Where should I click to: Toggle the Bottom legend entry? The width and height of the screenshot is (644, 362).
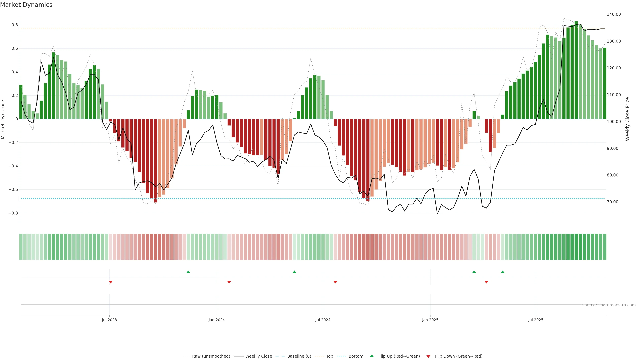point(356,356)
